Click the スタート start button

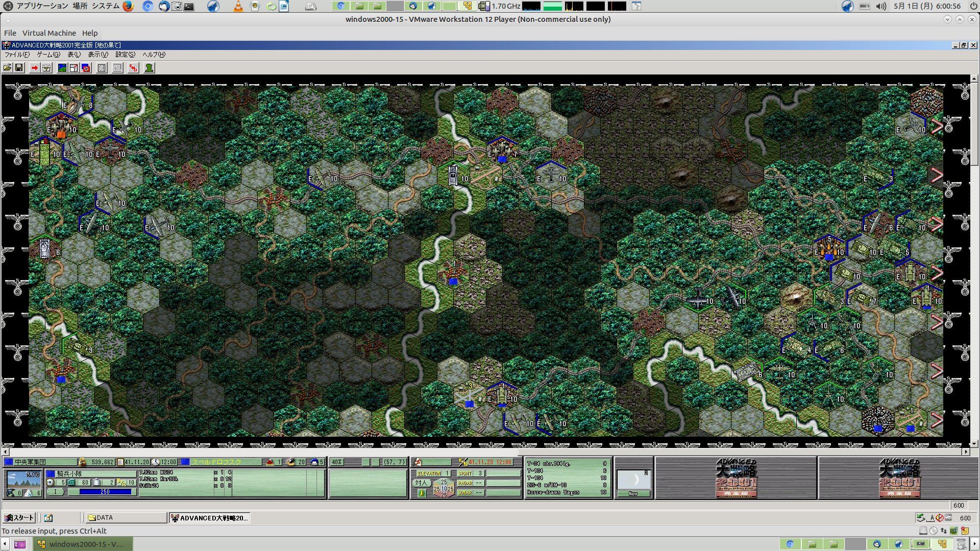tap(19, 518)
